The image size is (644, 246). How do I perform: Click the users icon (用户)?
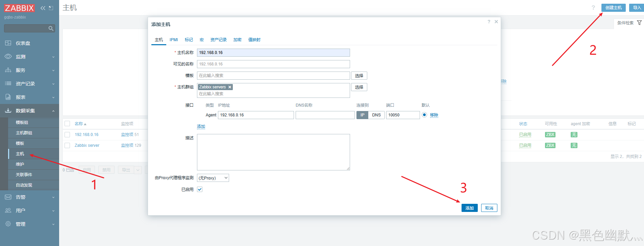pyautogui.click(x=8, y=211)
